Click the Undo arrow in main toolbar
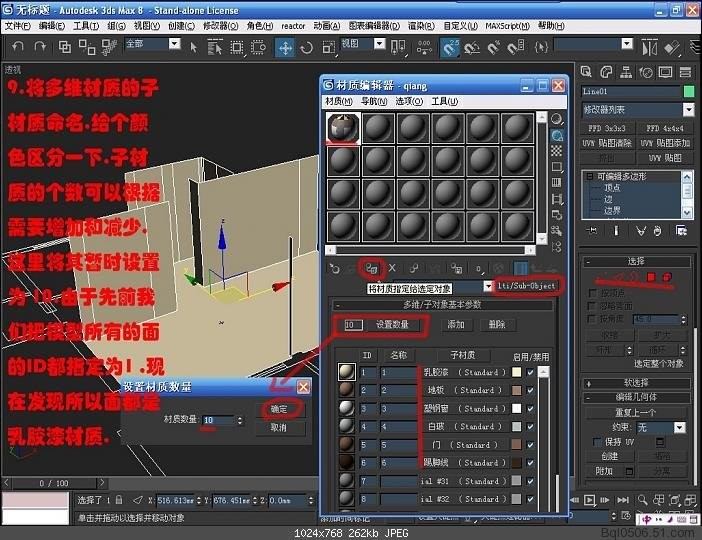 (x=18, y=47)
